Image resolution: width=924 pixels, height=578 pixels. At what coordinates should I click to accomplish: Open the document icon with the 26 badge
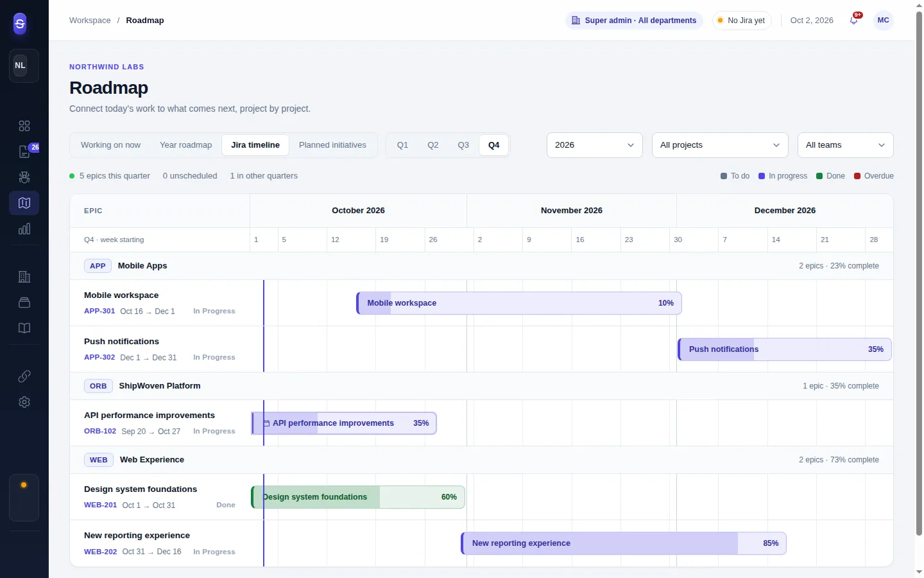[24, 152]
